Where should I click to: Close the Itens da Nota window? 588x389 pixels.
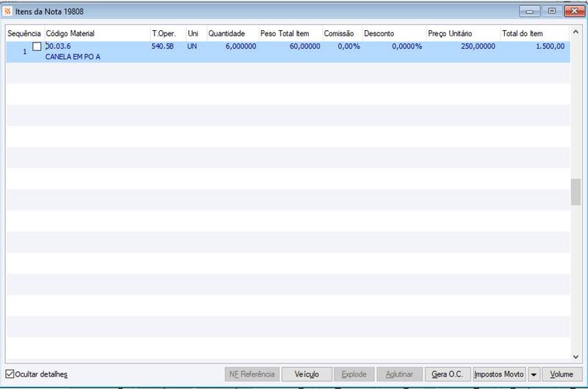575,12
